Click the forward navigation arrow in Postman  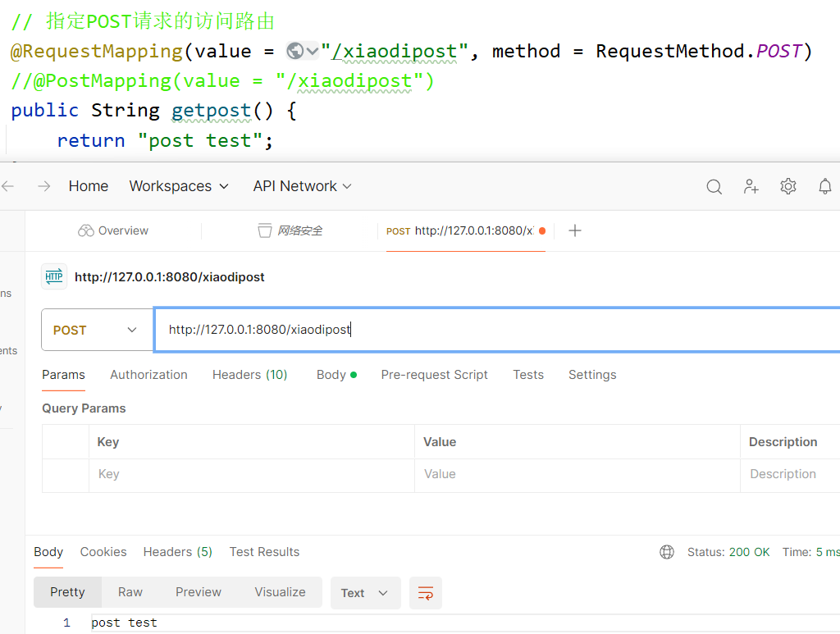44,186
